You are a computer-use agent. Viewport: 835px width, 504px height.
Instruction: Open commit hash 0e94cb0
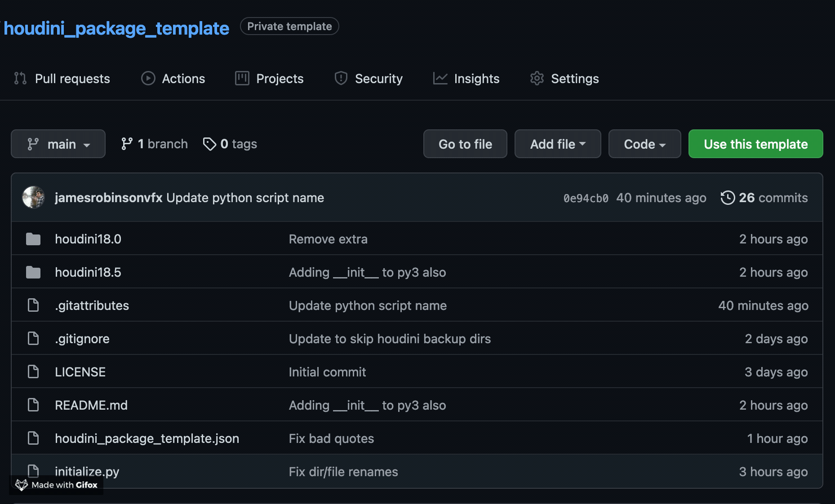coord(586,198)
